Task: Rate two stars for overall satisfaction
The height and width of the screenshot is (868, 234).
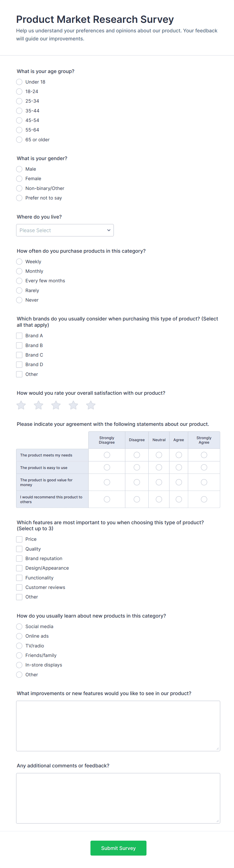Action: pos(38,405)
